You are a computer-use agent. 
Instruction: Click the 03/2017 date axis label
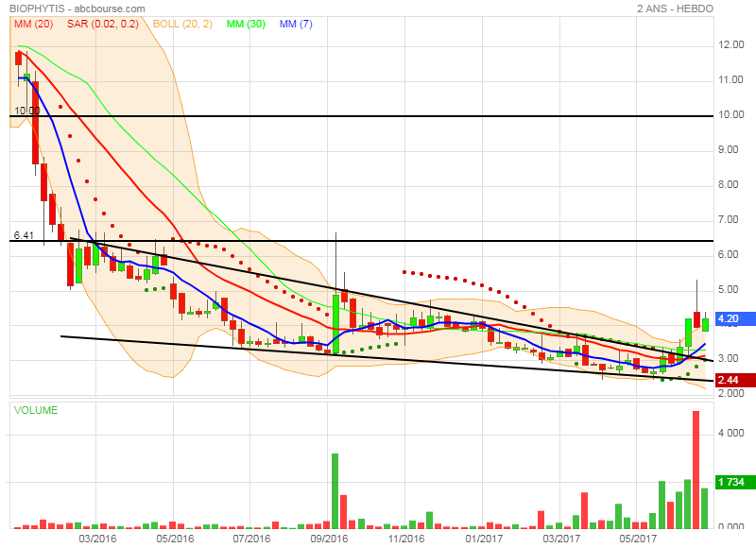pos(561,539)
